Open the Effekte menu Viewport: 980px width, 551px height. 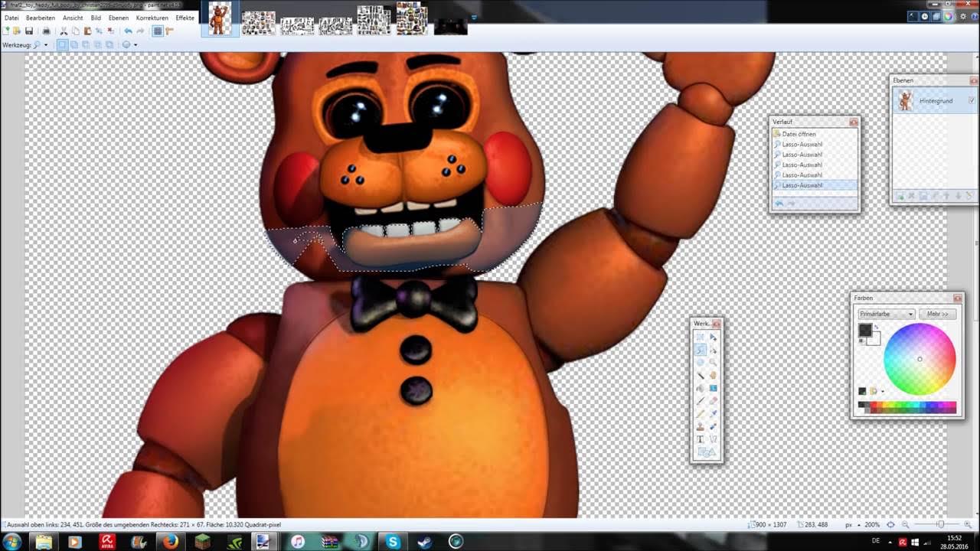point(185,18)
